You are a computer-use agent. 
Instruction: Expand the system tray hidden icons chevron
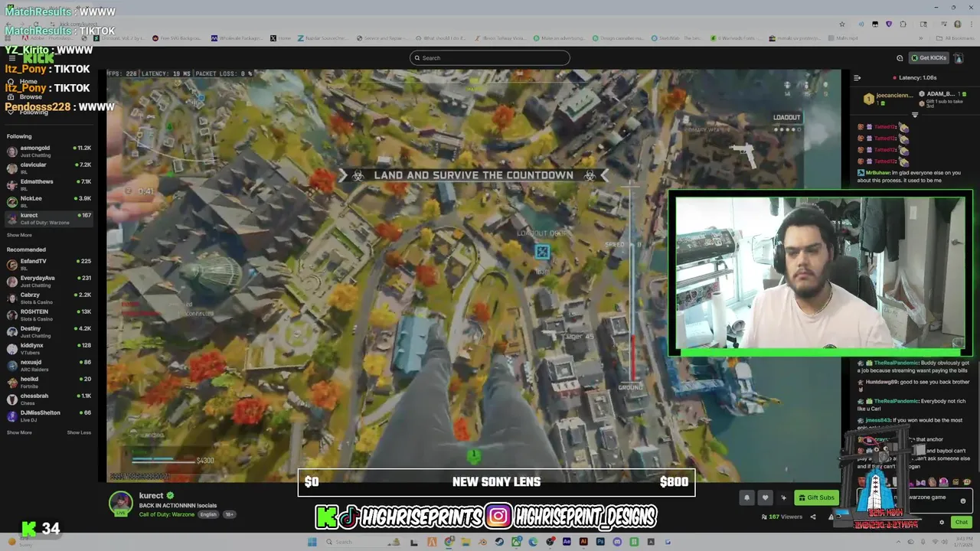(898, 542)
